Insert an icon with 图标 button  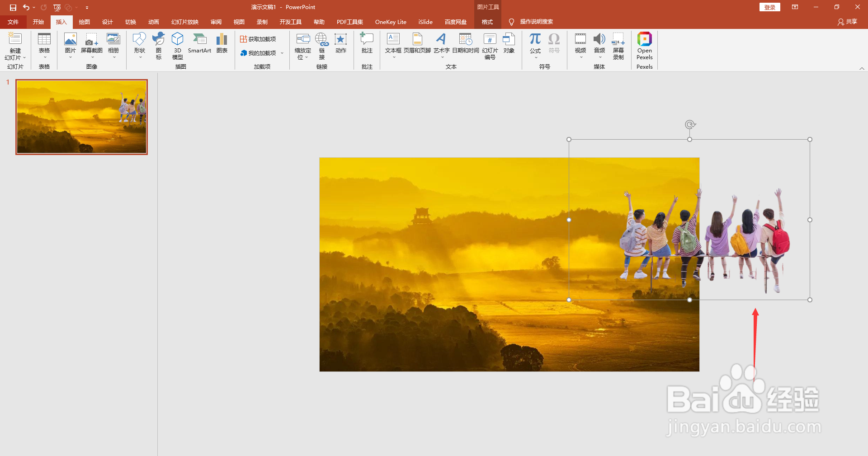point(159,46)
